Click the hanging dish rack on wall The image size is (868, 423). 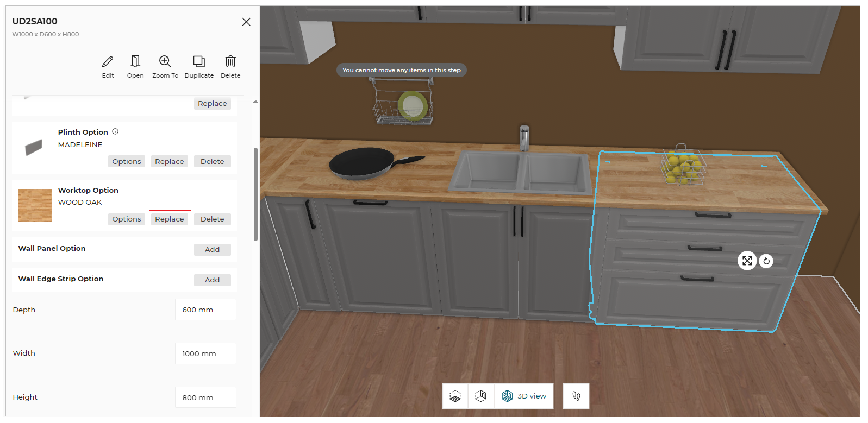coord(403,102)
